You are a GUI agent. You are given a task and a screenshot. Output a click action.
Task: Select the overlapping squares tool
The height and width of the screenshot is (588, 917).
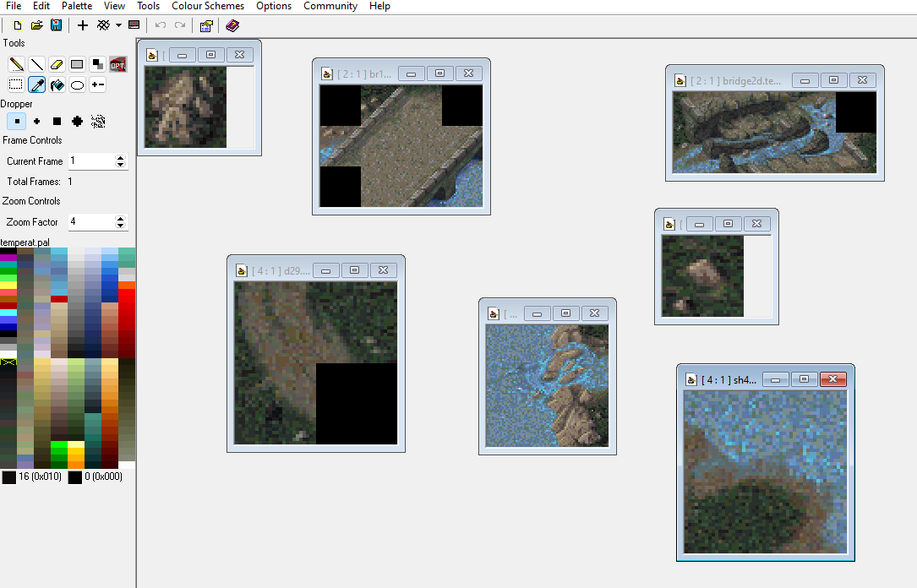(x=98, y=64)
